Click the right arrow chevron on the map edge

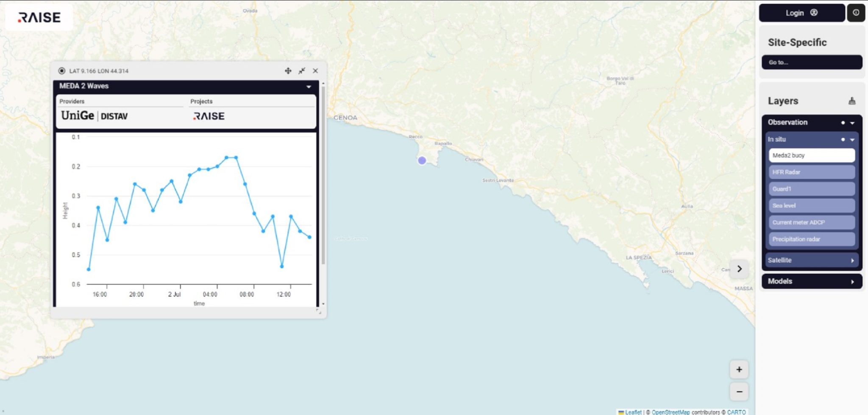(x=740, y=269)
